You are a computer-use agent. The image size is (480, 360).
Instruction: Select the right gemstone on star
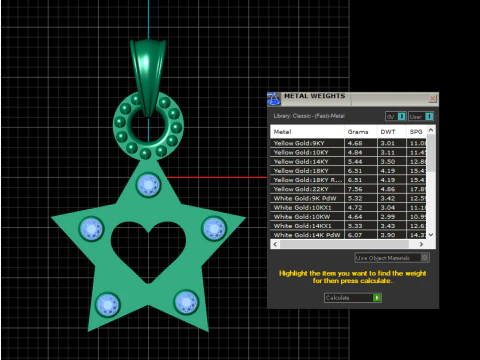coord(214,228)
